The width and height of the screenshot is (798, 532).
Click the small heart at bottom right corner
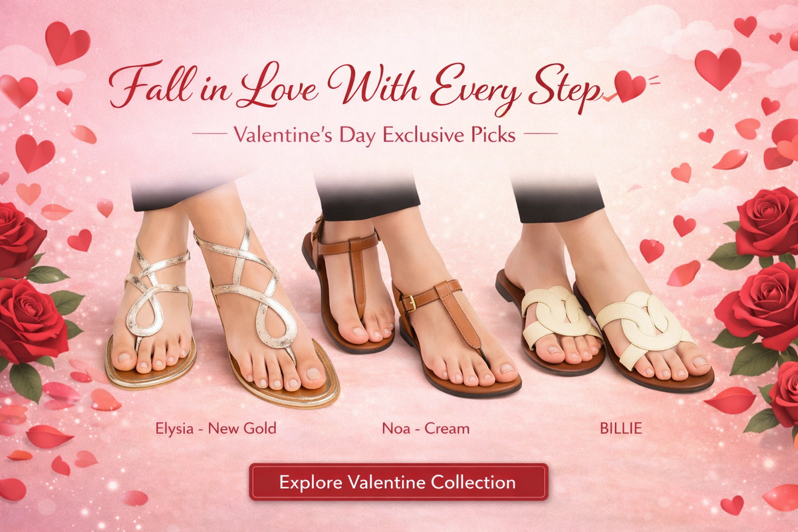click(732, 505)
